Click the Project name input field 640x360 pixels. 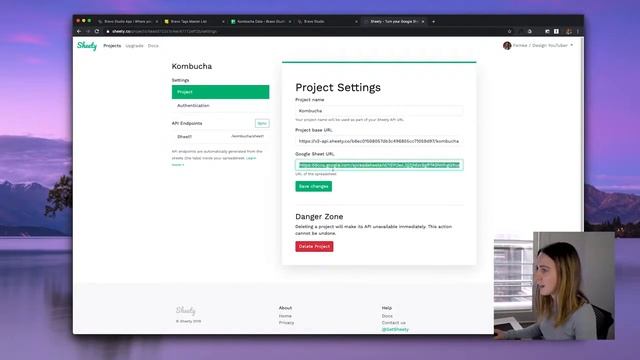[x=379, y=111]
